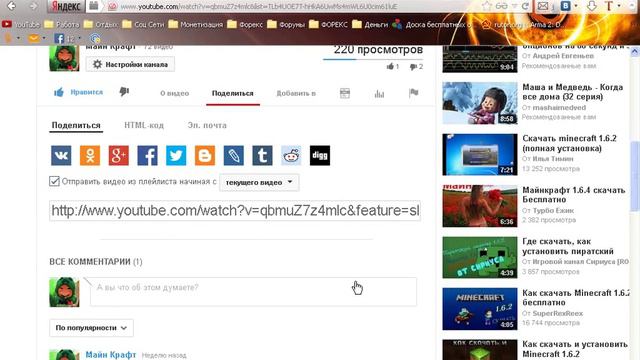Share video via VK icon
This screenshot has width=640, height=360.
tap(61, 156)
